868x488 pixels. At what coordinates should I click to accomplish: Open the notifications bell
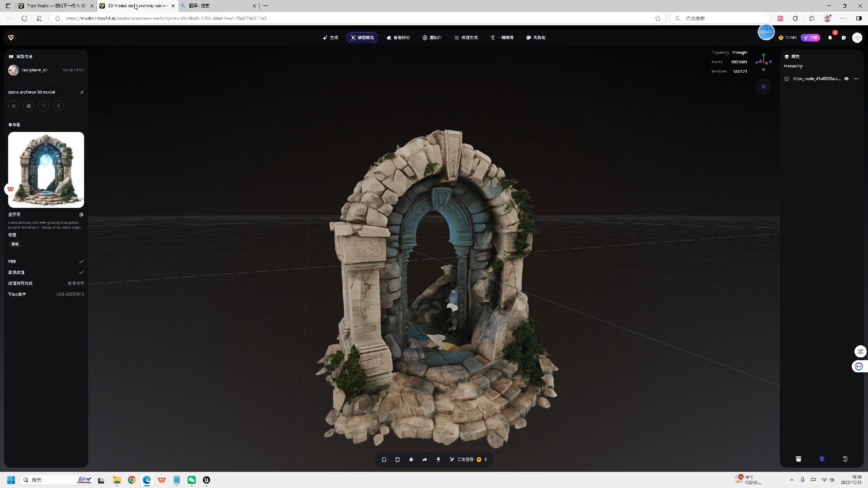(830, 38)
